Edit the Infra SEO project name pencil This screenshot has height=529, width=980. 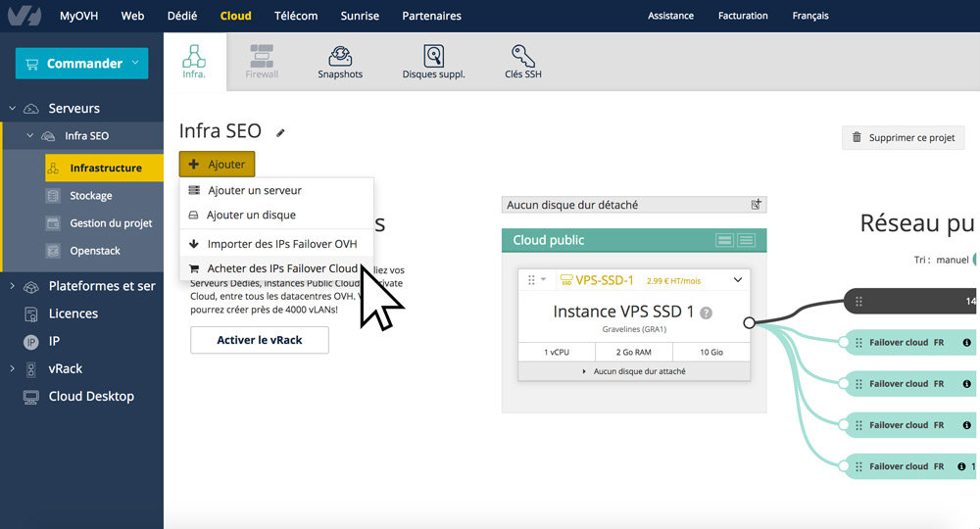pyautogui.click(x=280, y=132)
